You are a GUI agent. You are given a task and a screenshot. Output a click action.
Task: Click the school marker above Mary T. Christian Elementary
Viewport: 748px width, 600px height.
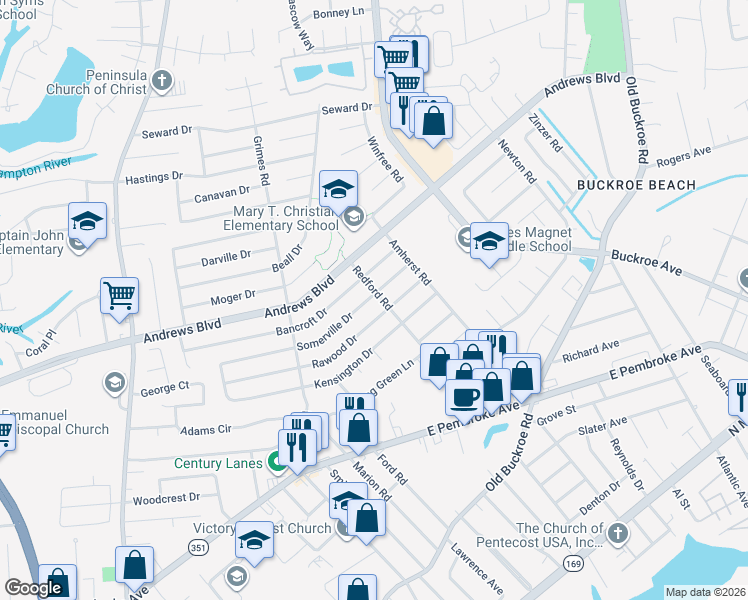pyautogui.click(x=338, y=190)
